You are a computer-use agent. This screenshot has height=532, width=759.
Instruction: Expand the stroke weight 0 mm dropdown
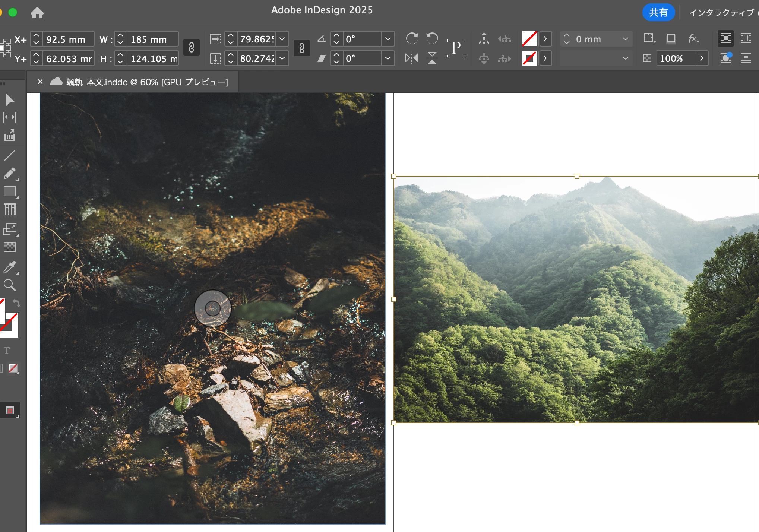click(x=625, y=39)
